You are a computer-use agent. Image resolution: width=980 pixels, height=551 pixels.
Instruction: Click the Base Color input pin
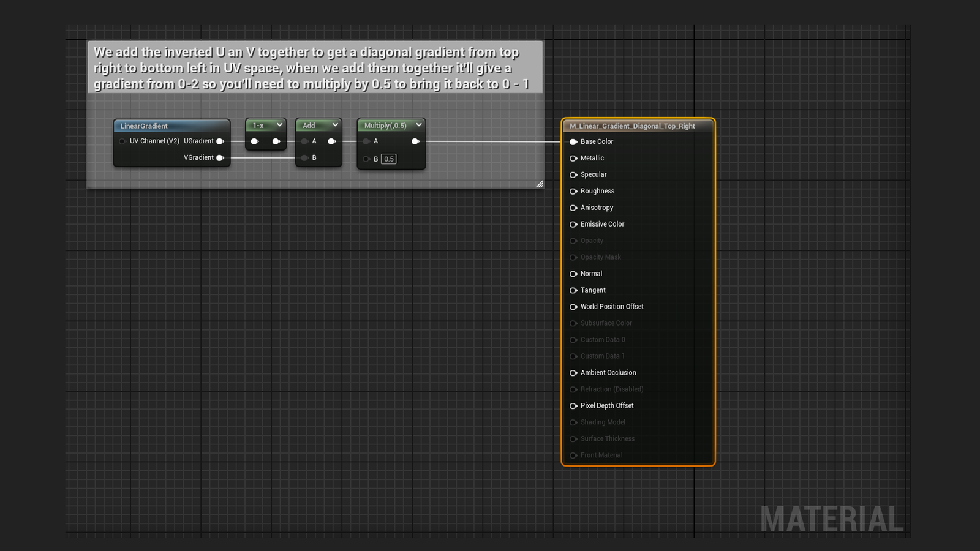[x=573, y=141]
